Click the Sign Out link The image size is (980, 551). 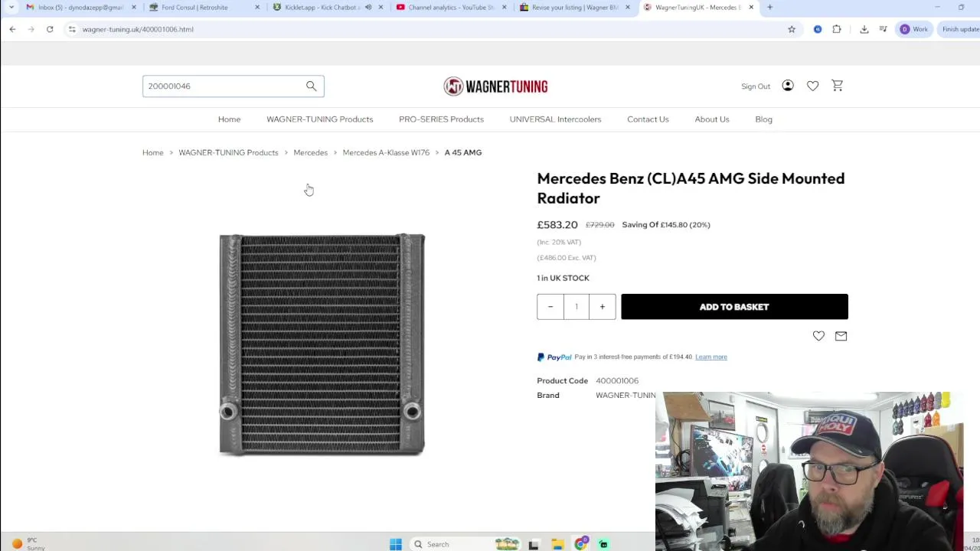coord(756,86)
